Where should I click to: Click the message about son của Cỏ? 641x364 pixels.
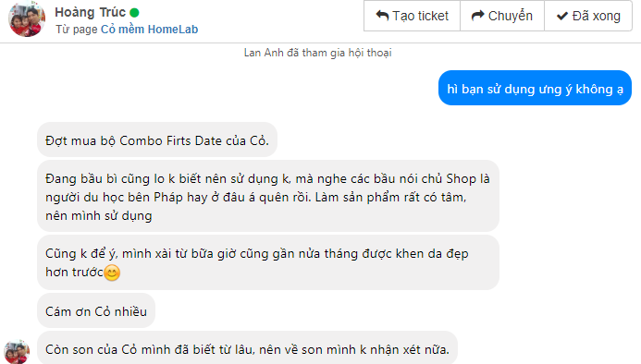(x=247, y=347)
